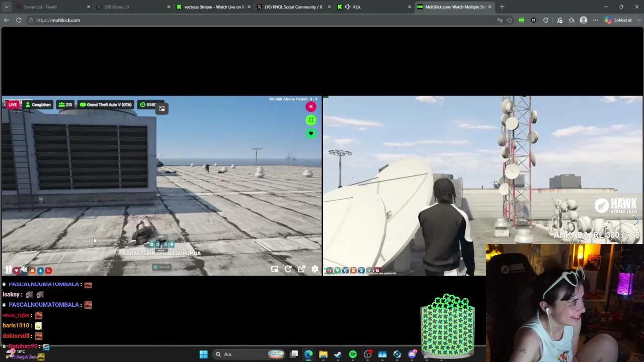Reload the multikick.com page
644x362 pixels.
point(19,20)
